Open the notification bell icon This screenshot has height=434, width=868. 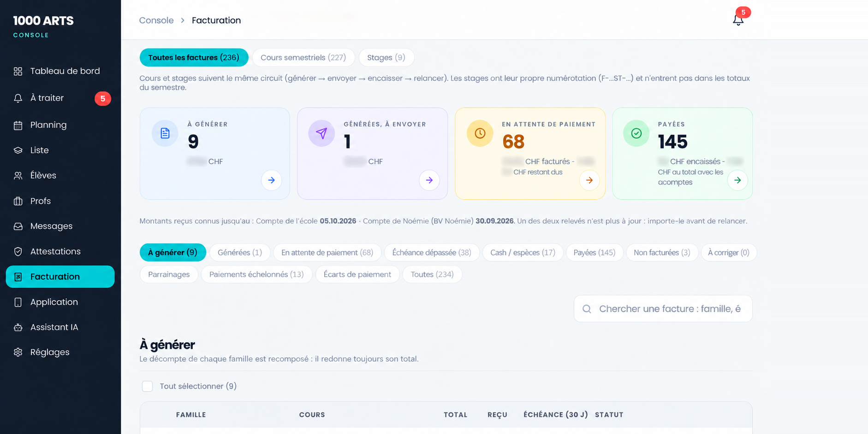(x=738, y=20)
